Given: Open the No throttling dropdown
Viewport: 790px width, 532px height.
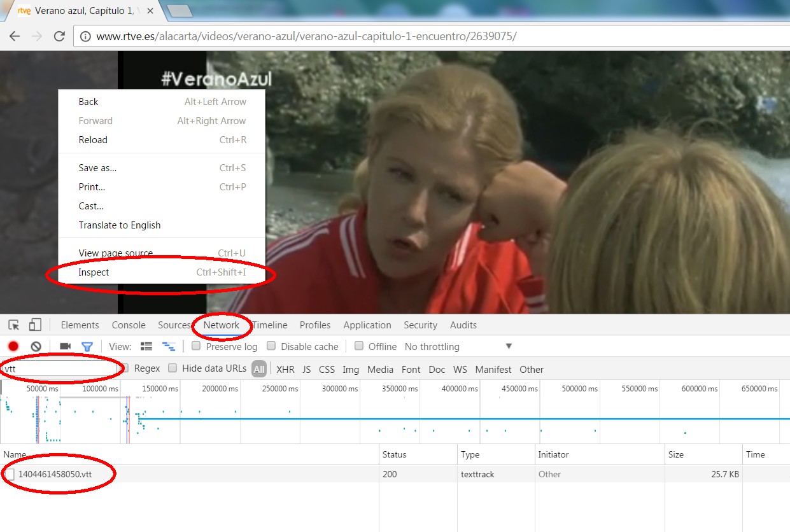Looking at the screenshot, I should [x=458, y=347].
